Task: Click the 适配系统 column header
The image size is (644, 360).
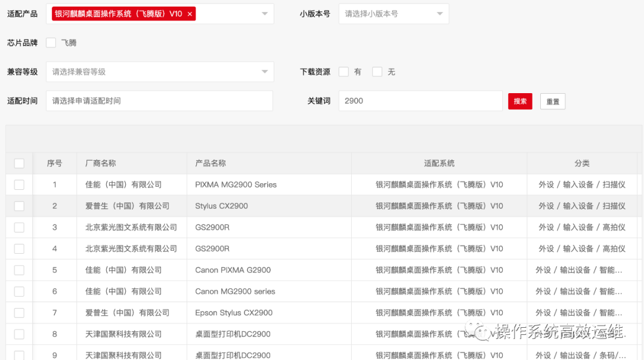Action: point(439,164)
